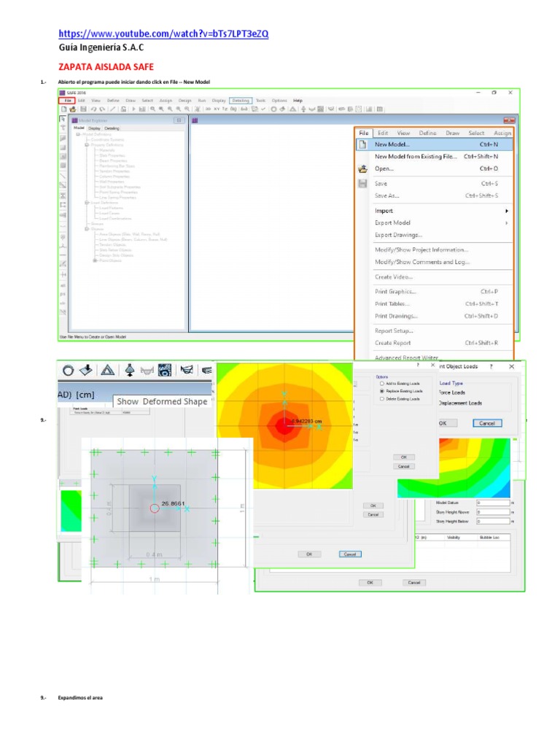Click the lock icon in SAFE toolbar

(124, 109)
